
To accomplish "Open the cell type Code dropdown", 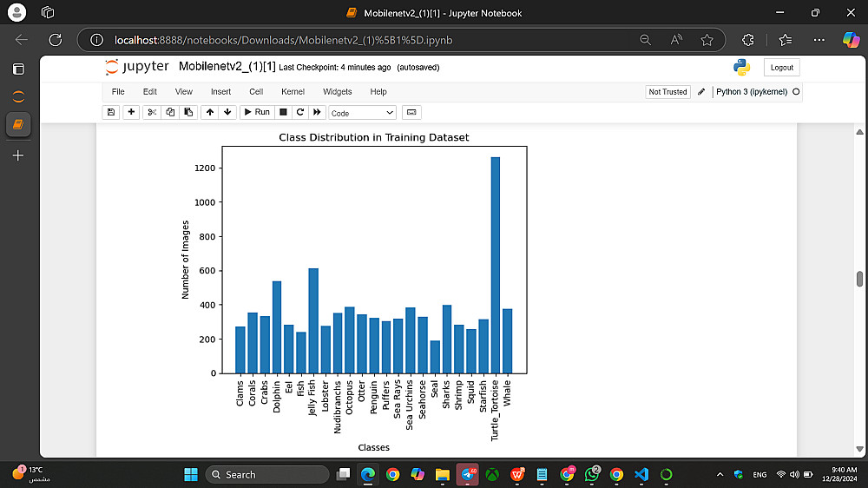I will pyautogui.click(x=362, y=113).
